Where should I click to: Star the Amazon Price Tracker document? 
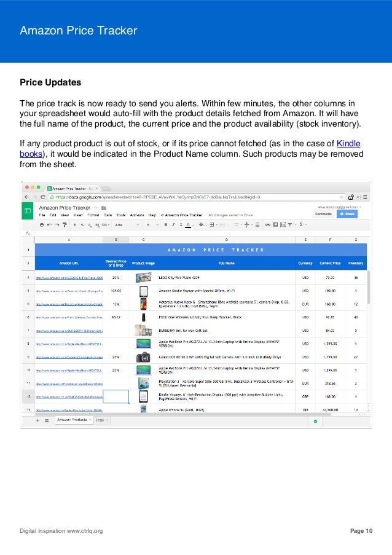pyautogui.click(x=95, y=208)
